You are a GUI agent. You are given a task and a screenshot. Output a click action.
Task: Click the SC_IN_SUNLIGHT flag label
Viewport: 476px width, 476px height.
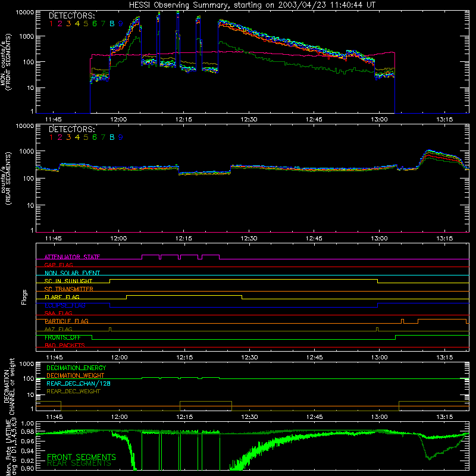[68, 281]
